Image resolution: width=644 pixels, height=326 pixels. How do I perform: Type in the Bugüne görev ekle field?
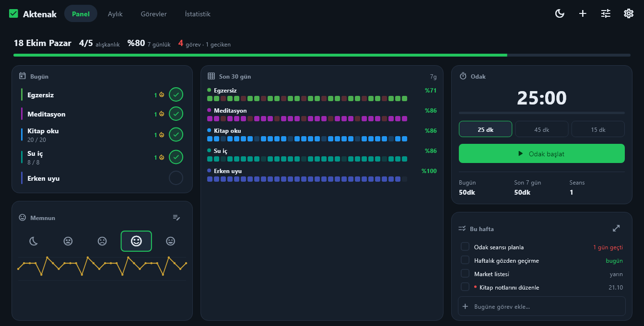pyautogui.click(x=542, y=306)
